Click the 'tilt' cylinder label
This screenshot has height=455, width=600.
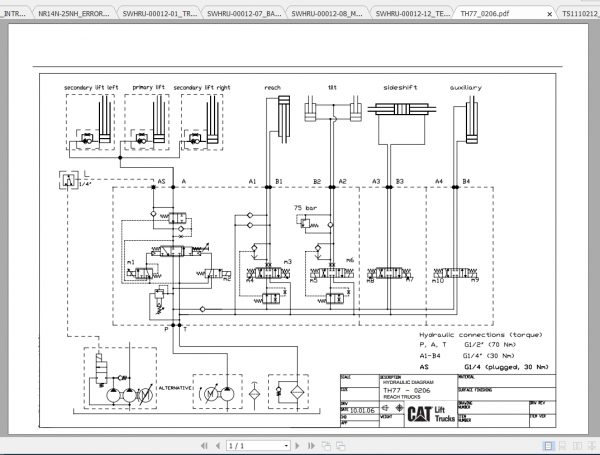pos(332,87)
